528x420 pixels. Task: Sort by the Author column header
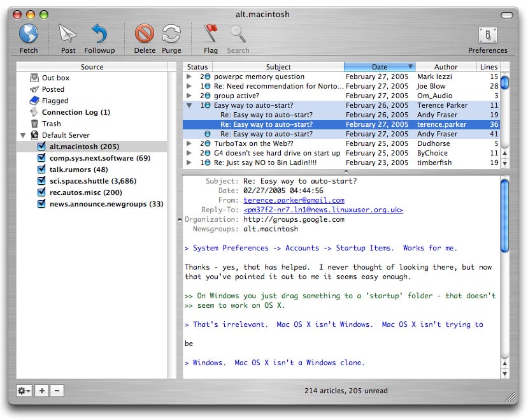point(446,67)
